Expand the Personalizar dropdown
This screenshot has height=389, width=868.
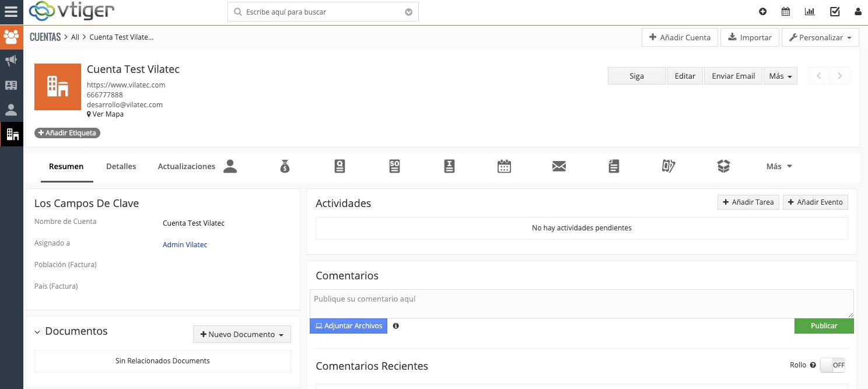click(x=820, y=37)
